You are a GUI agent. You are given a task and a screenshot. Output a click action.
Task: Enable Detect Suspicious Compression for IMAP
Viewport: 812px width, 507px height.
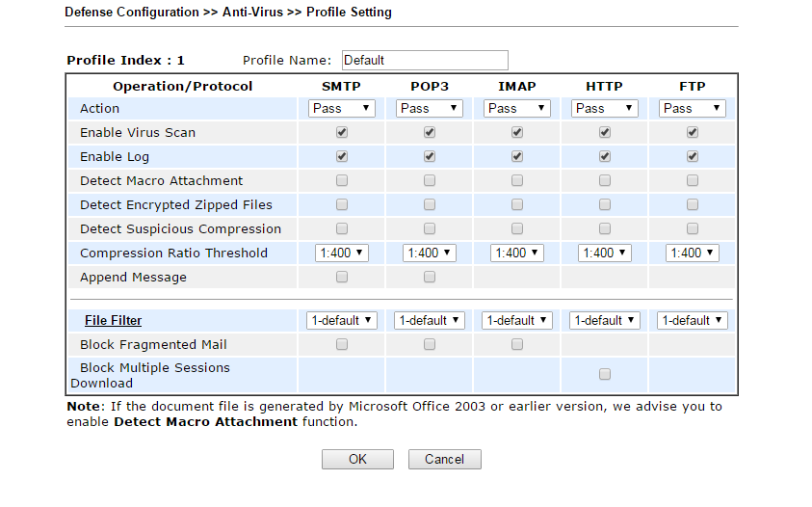pos(517,228)
